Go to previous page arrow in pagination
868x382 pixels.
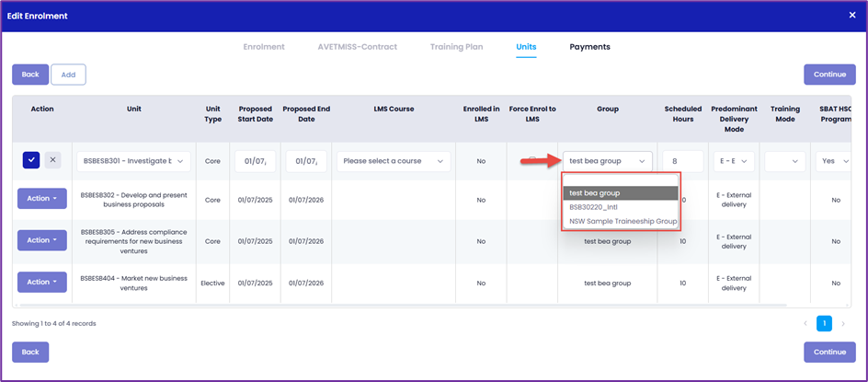click(x=805, y=323)
